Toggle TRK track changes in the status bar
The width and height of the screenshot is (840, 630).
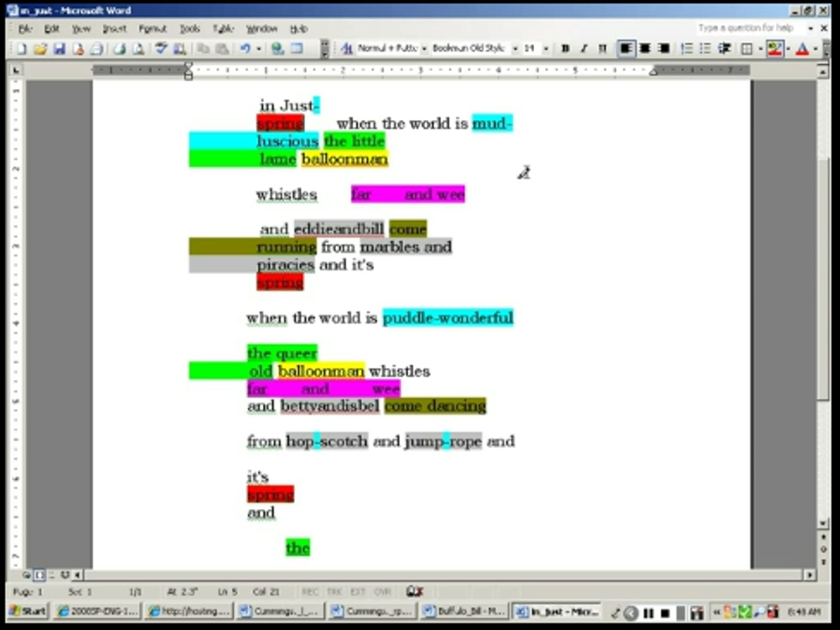coord(334,591)
